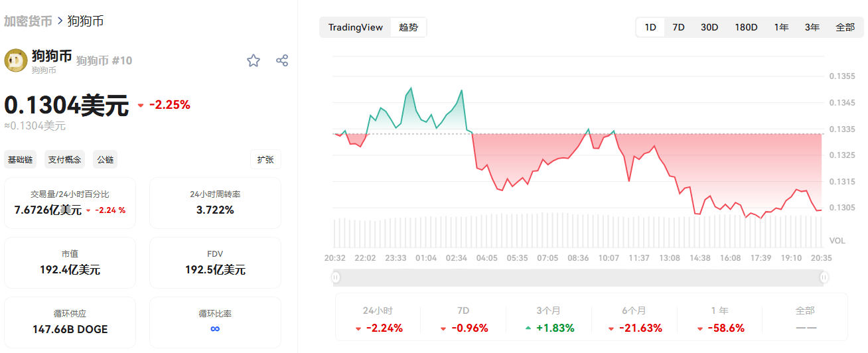Screen dimensions: 868x353
Task: Click the star favorite icon
Action: [x=253, y=61]
